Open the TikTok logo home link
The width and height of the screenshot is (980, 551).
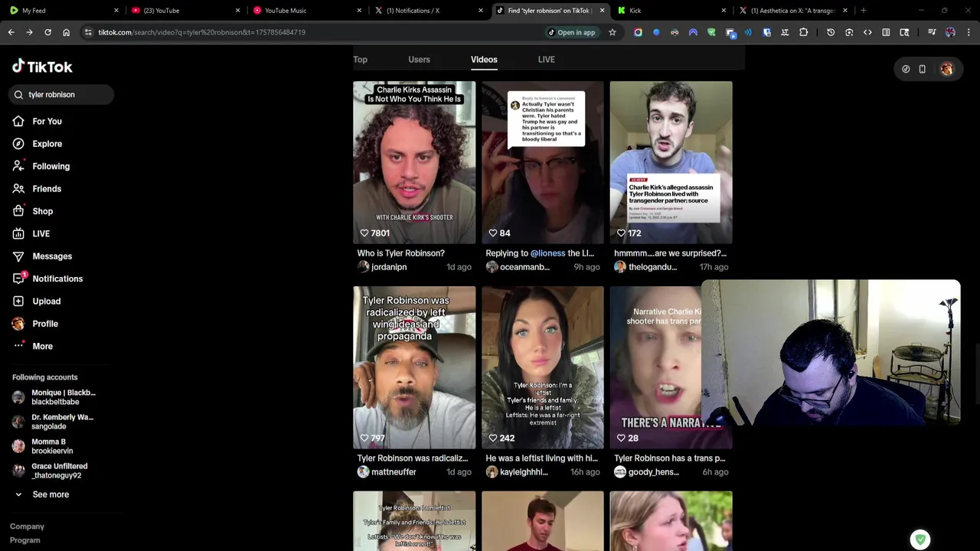click(42, 67)
